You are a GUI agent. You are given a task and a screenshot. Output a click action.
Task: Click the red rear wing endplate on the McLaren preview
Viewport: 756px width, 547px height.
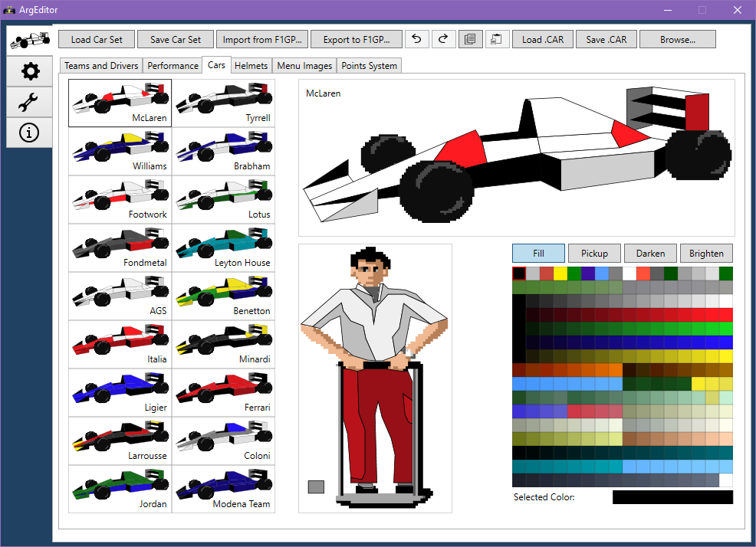pyautogui.click(x=697, y=113)
